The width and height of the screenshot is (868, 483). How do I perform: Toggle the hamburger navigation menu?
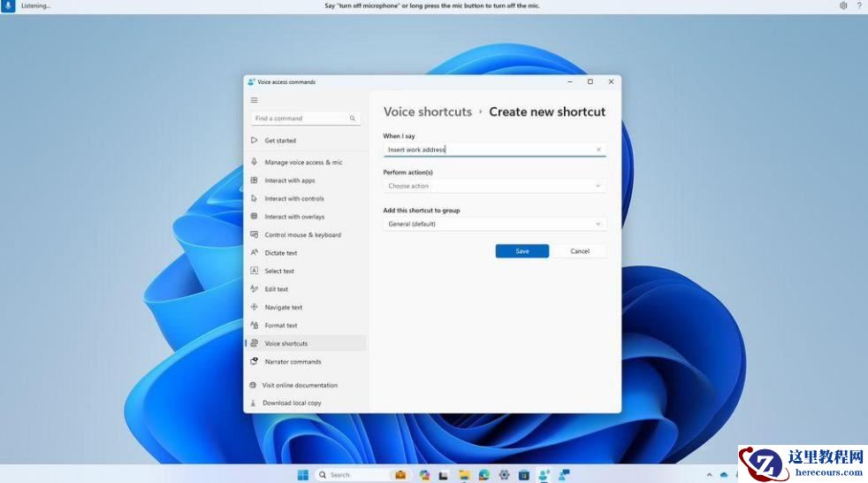(x=254, y=100)
